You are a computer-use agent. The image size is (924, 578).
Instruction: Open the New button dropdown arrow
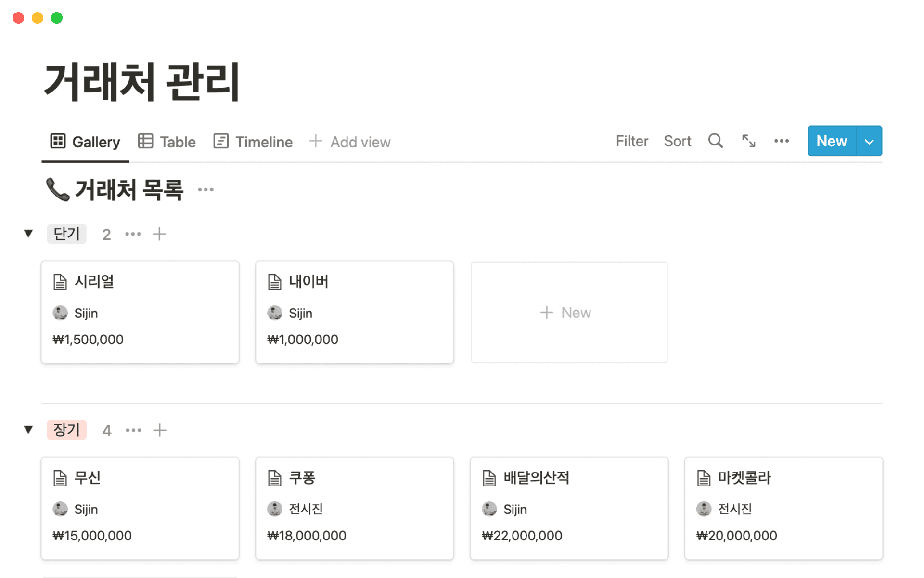pos(869,141)
